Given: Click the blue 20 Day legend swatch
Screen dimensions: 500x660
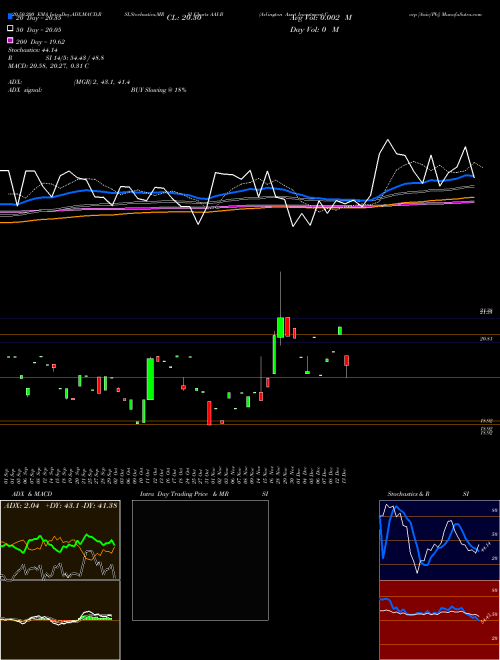Looking at the screenshot, I should (10, 17).
